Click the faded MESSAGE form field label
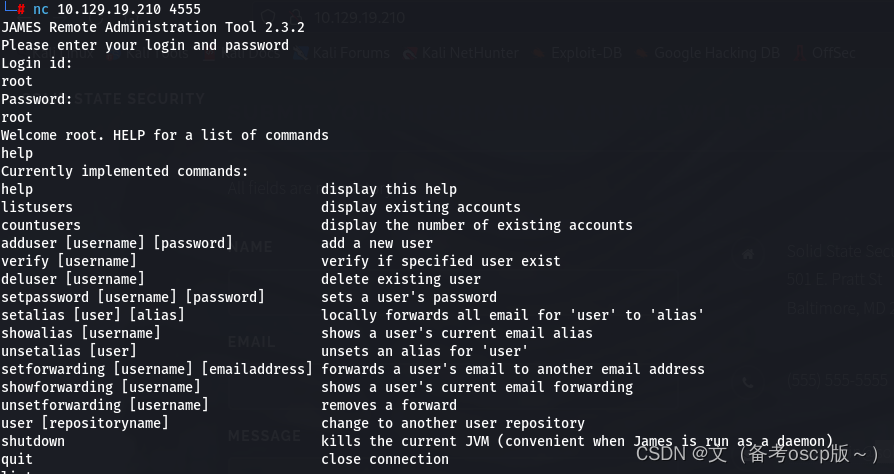The width and height of the screenshot is (894, 474). (x=264, y=436)
